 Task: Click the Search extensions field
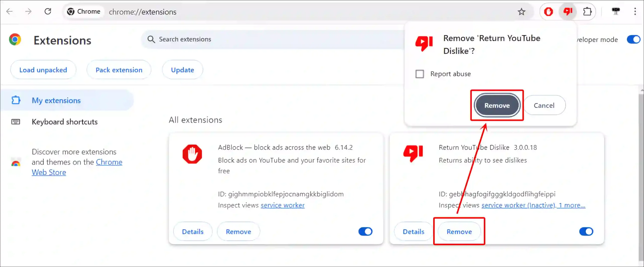tap(273, 39)
